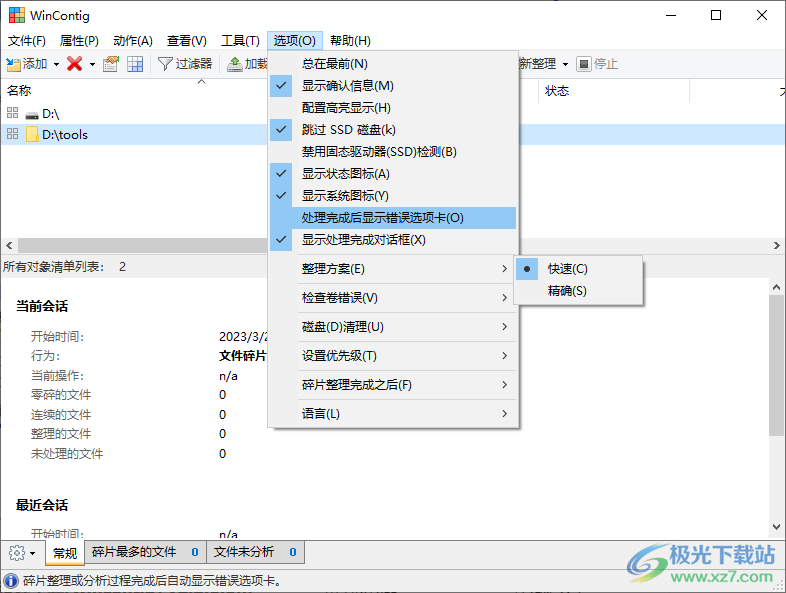Uncheck Show system icons (显示系统图标)
The width and height of the screenshot is (786, 593).
coord(392,196)
